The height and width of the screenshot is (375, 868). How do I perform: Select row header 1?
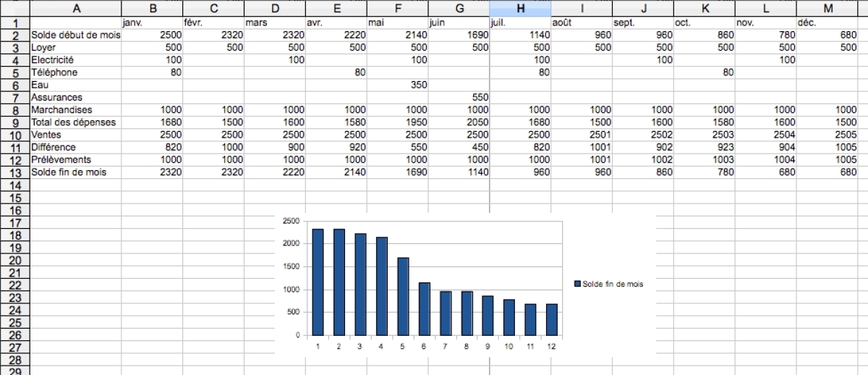click(14, 22)
